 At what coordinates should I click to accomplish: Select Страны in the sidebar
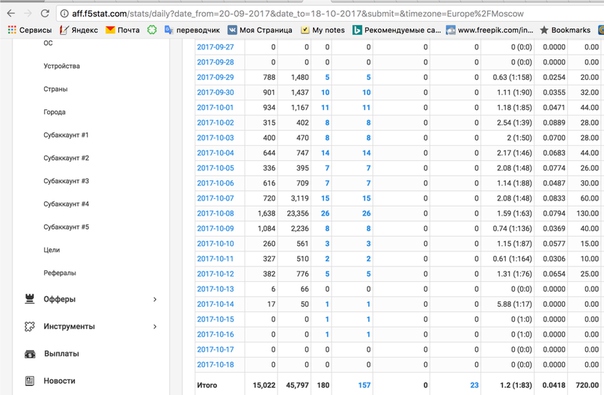55,89
